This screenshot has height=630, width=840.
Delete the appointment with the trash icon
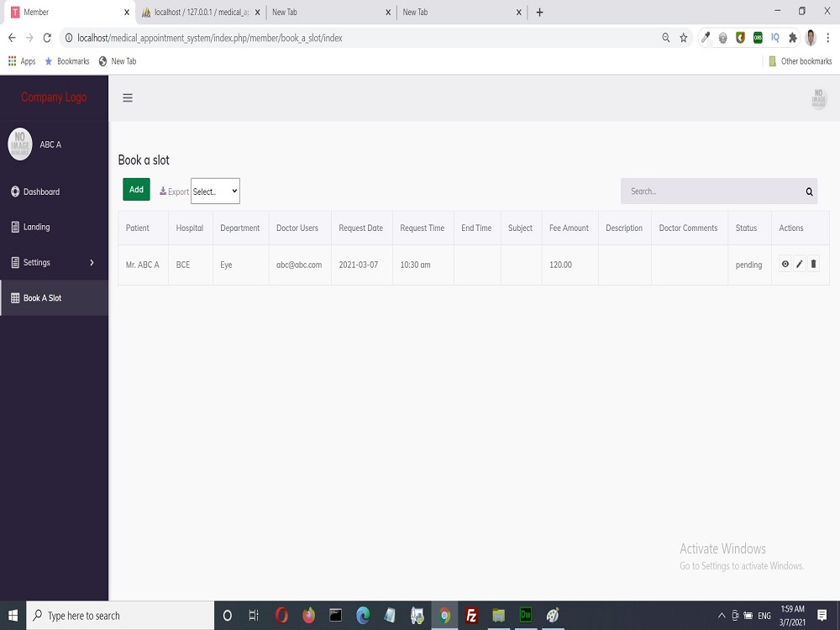click(813, 264)
